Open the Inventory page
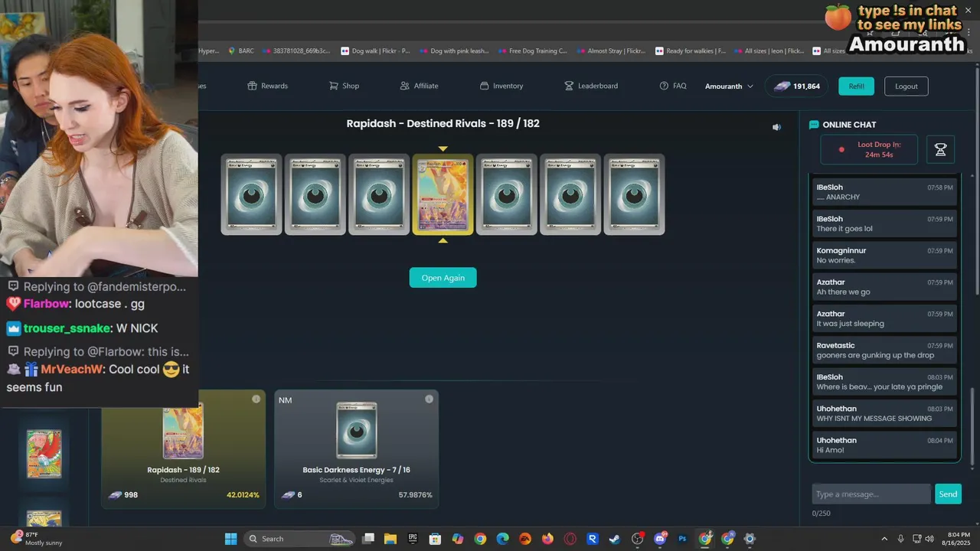 click(x=501, y=86)
